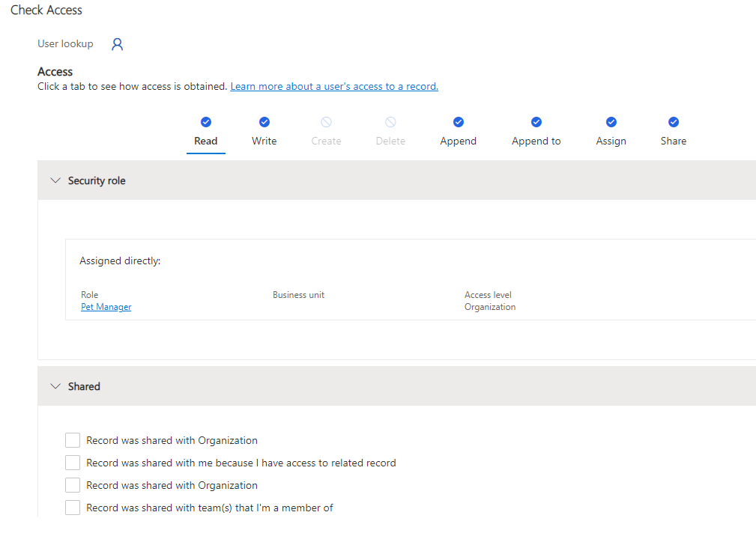Viewport: 756px width, 533px height.
Task: Switch to the Write tab
Action: coord(264,141)
